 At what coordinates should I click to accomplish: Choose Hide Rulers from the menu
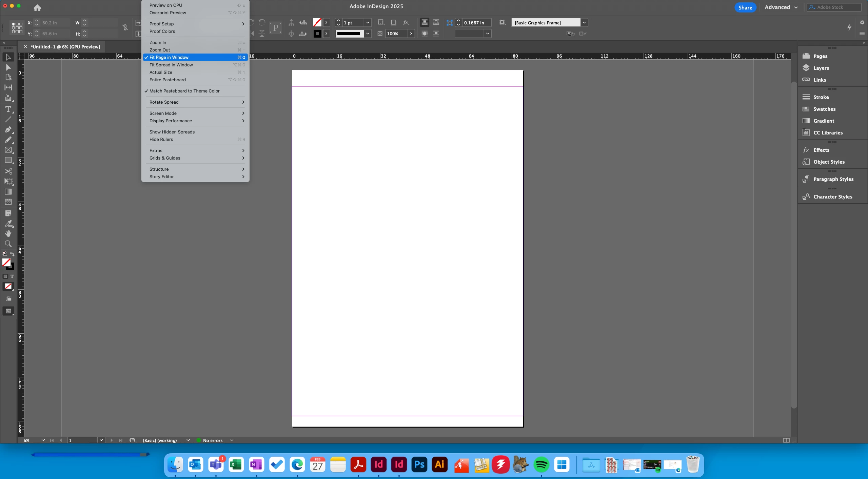[x=161, y=139]
